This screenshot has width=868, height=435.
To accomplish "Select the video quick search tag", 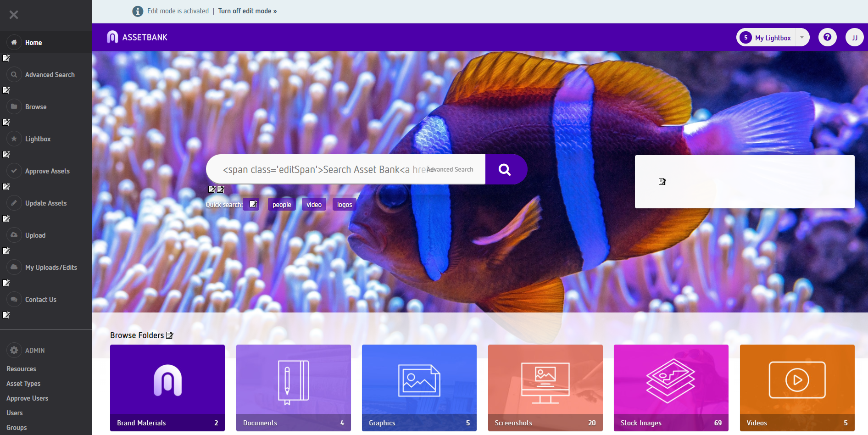I will pos(314,205).
